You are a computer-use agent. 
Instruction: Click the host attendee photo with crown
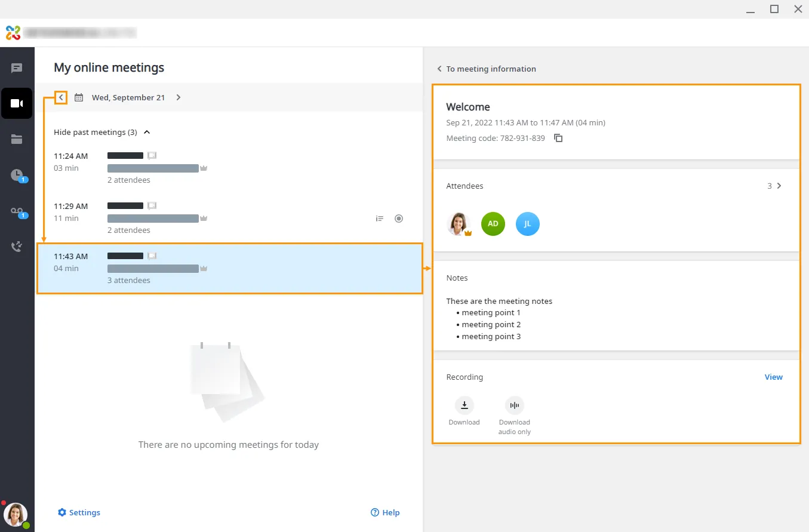pos(459,224)
